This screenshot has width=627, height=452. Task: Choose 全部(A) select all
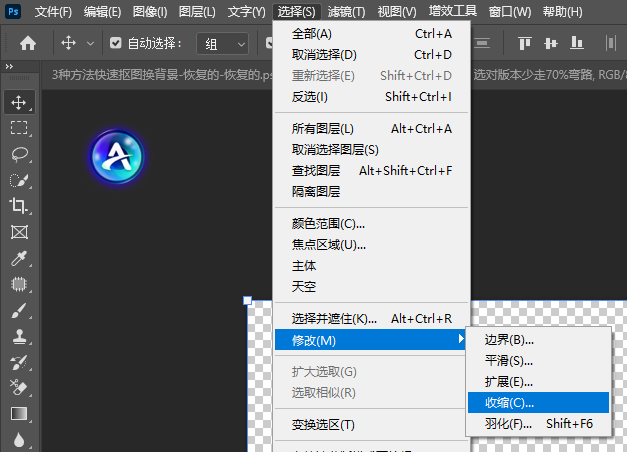click(x=371, y=34)
